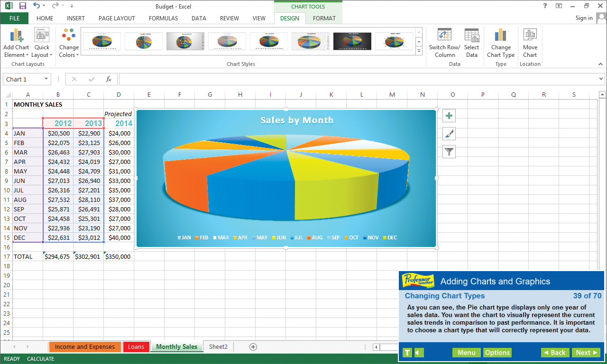Screen dimensions: 607x364
Task: Open Options in the tutorial panel
Action: pyautogui.click(x=497, y=352)
